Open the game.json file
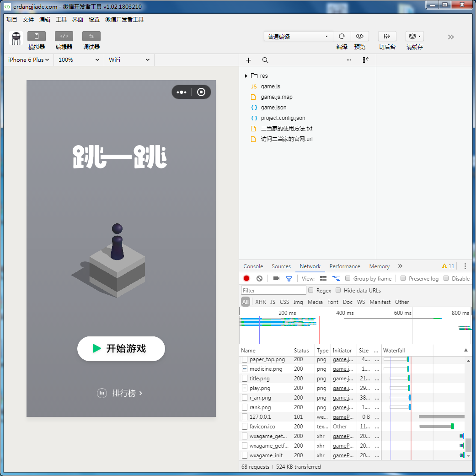The image size is (476, 476). pyautogui.click(x=273, y=107)
